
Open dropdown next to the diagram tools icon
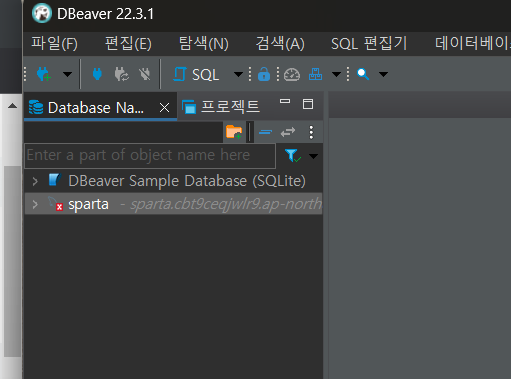click(x=336, y=74)
